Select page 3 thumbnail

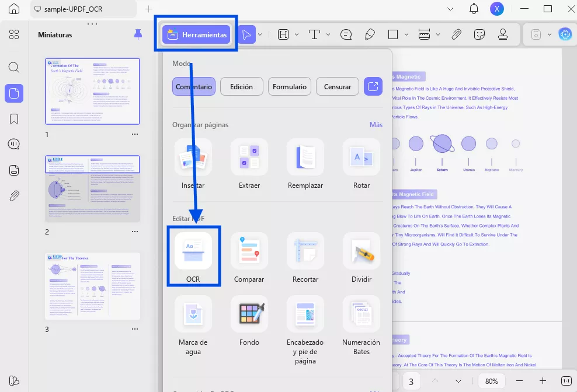[92, 286]
